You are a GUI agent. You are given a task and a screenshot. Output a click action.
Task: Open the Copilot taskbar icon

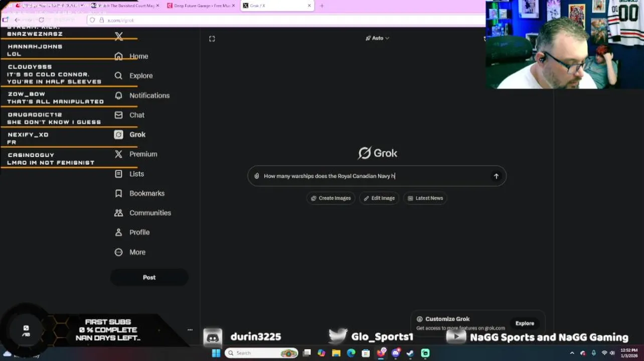click(321, 353)
